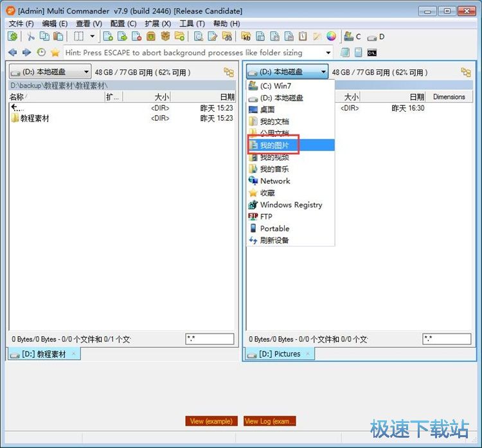Click the color wheel icon in the toolbar
This screenshot has height=448, width=482.
click(x=331, y=37)
